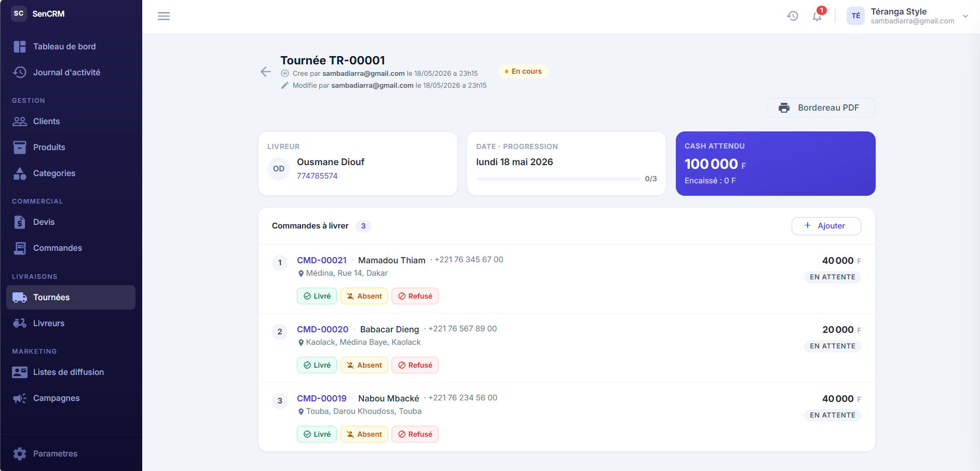The width and height of the screenshot is (980, 471).
Task: Click the location pin for Kaolack address
Action: click(301, 343)
